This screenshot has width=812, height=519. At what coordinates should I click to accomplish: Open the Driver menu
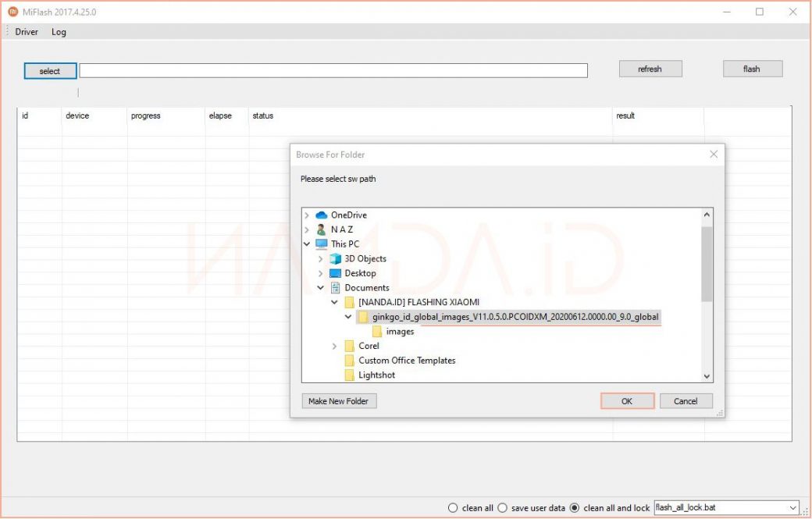pos(27,32)
